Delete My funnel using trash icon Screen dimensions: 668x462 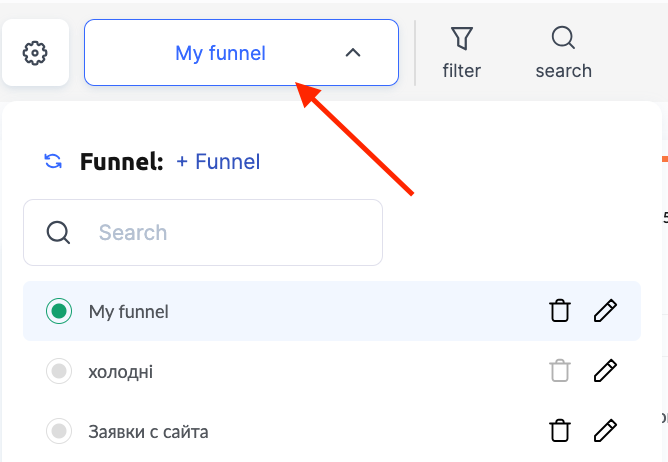point(560,311)
